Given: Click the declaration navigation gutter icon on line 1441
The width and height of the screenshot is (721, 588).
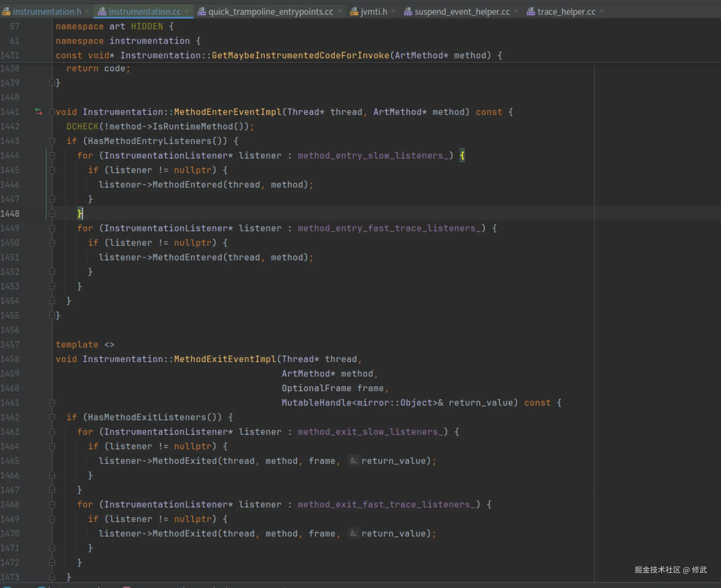Looking at the screenshot, I should (39, 112).
